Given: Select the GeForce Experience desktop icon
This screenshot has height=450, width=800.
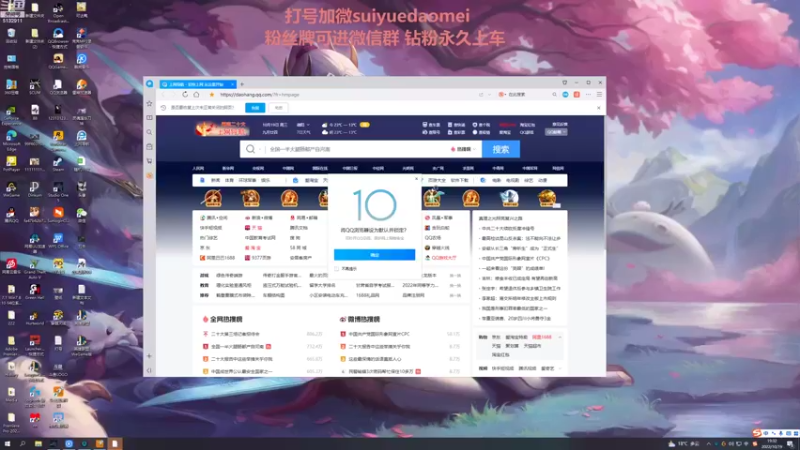Looking at the screenshot, I should pyautogui.click(x=11, y=115).
